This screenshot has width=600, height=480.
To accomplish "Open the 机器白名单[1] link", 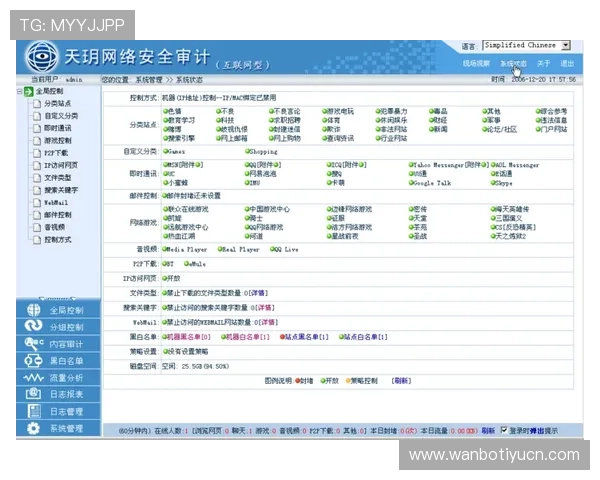I will 248,337.
